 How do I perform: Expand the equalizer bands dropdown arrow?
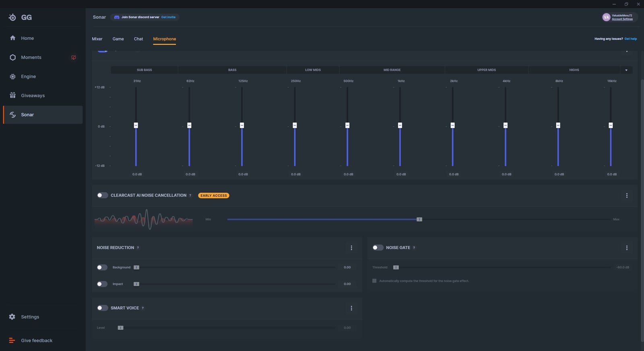click(626, 70)
